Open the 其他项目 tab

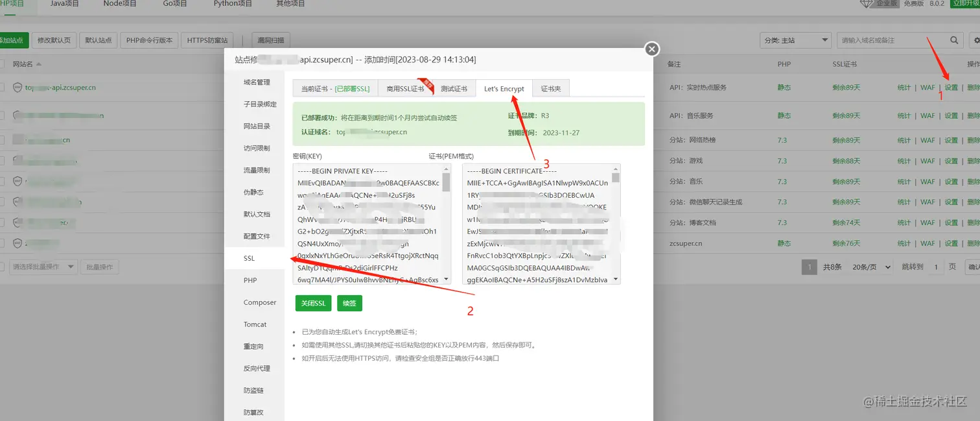coord(290,4)
